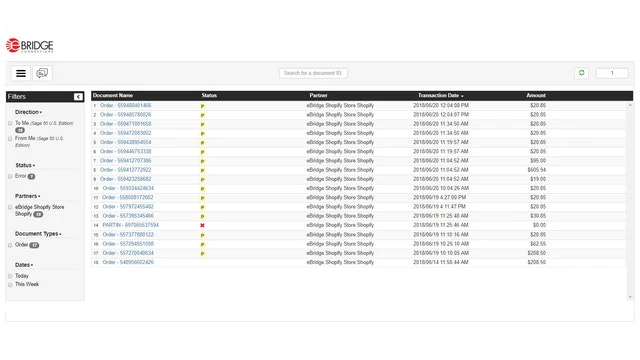
Task: Click the pending status icon in row 8
Action: pos(202,171)
